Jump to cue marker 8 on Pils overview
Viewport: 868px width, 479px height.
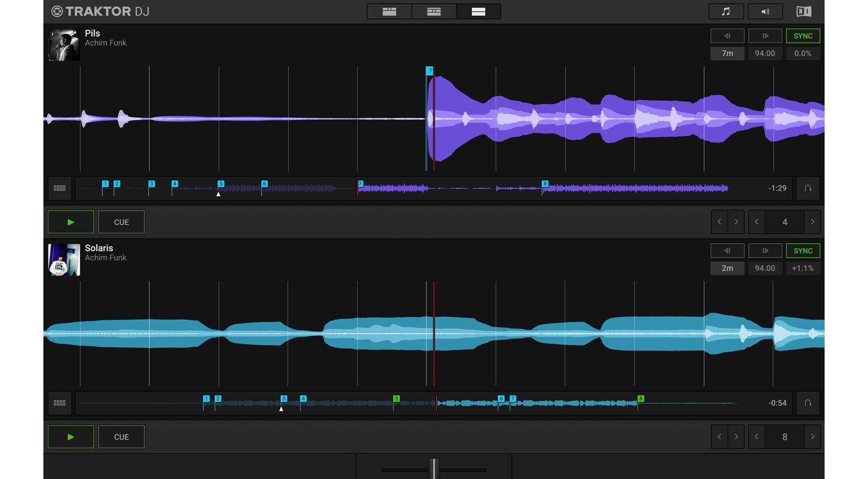545,184
